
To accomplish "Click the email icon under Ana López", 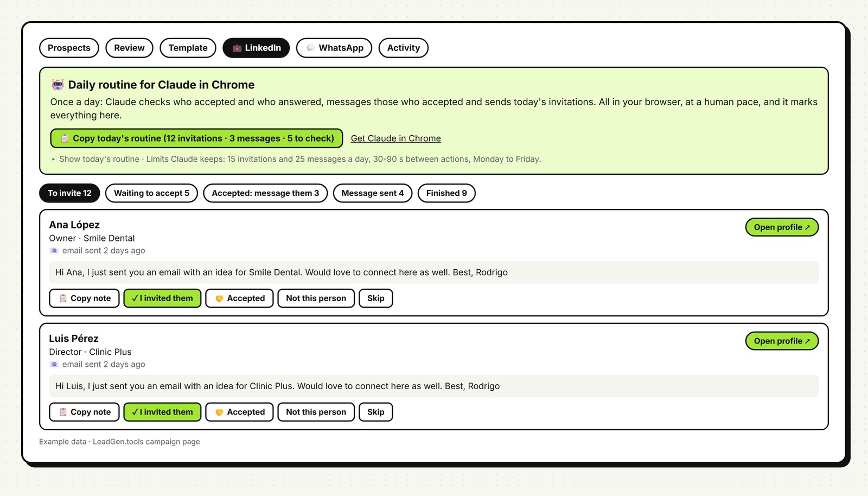I will (54, 251).
